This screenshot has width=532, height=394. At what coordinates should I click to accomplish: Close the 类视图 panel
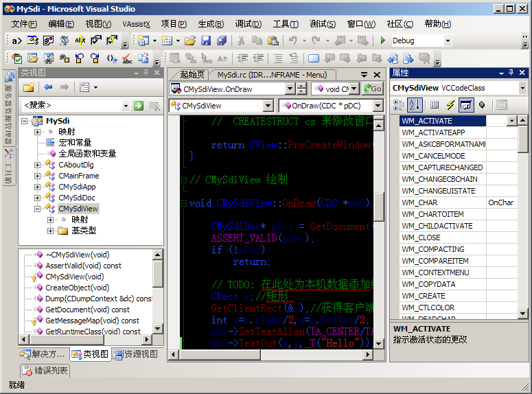[x=157, y=72]
